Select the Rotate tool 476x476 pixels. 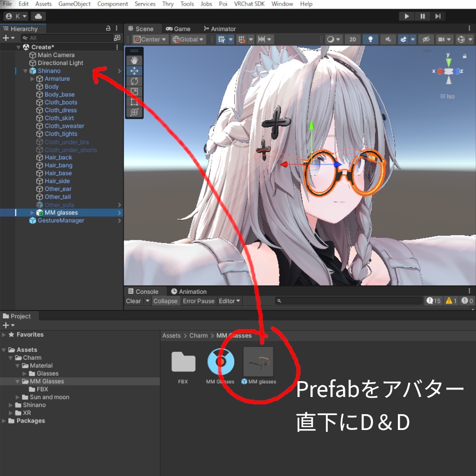[134, 80]
